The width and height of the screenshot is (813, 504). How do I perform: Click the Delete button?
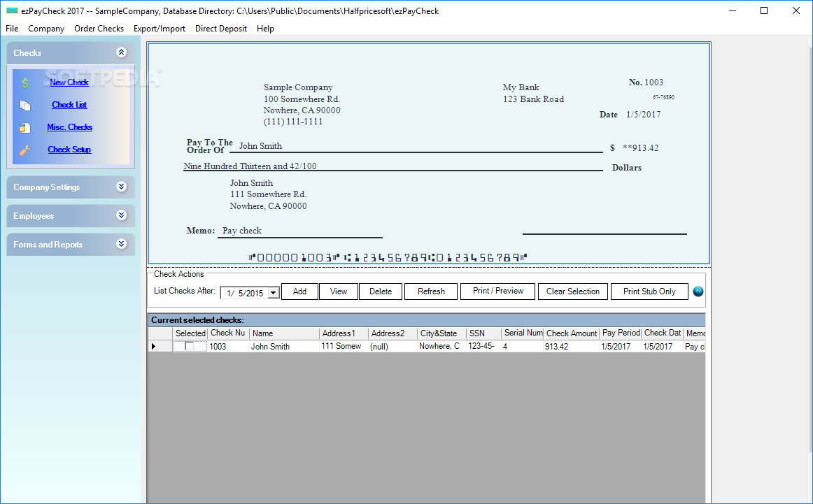point(381,291)
